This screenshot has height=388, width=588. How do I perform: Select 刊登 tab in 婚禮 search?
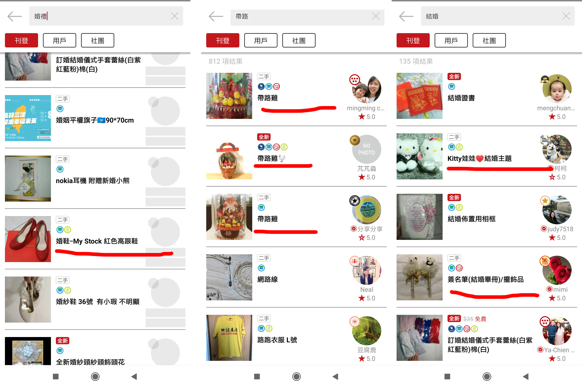22,41
